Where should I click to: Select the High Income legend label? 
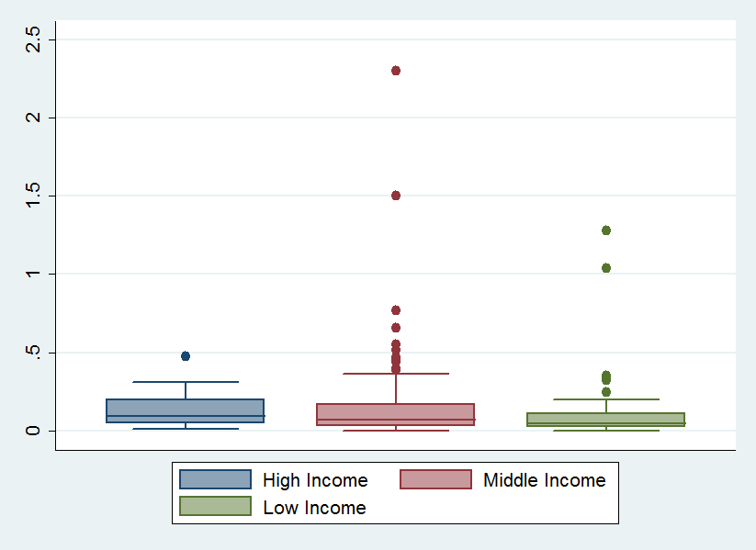tap(314, 480)
